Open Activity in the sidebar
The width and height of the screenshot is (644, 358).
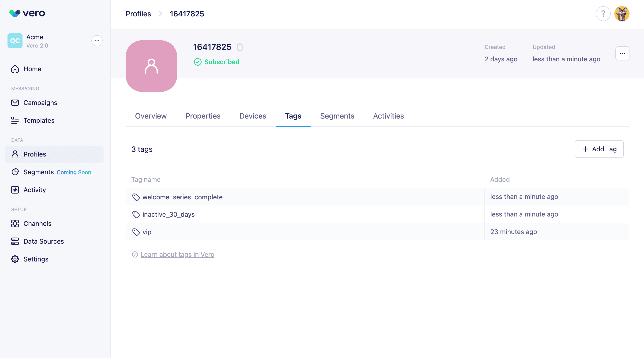pos(34,190)
